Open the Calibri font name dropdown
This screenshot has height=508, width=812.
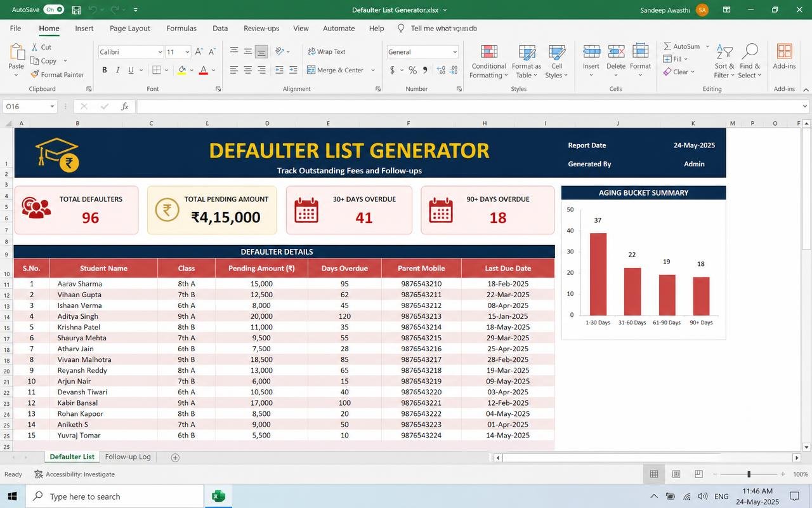pos(160,52)
